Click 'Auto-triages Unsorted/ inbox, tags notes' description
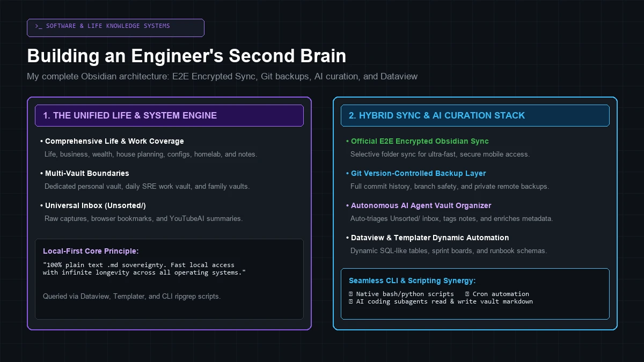644x362 pixels. pos(452,218)
